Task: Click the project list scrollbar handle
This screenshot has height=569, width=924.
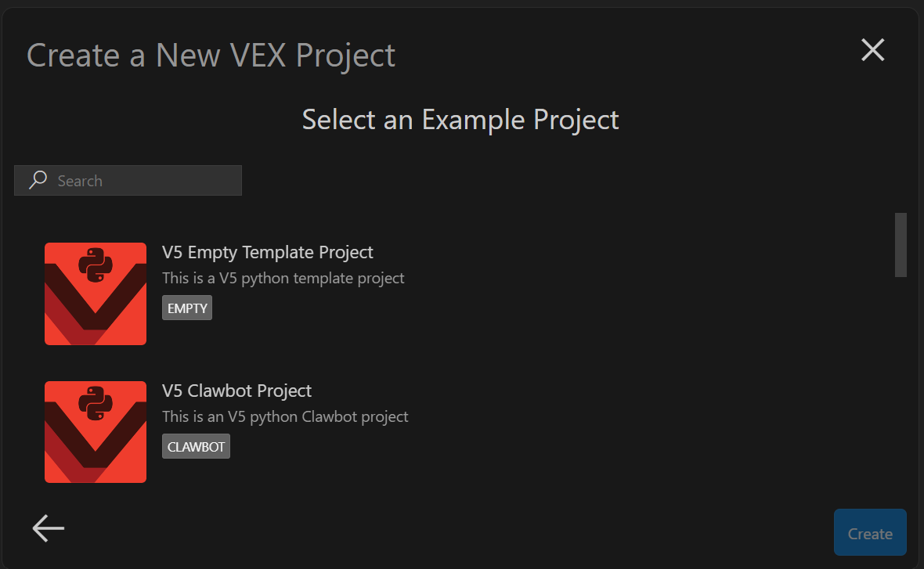Action: [x=899, y=245]
